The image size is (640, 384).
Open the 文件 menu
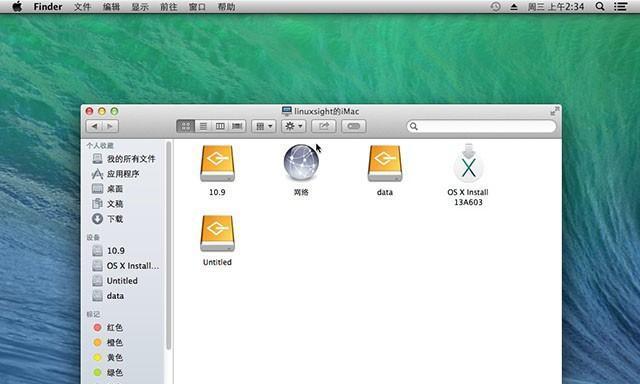(82, 7)
